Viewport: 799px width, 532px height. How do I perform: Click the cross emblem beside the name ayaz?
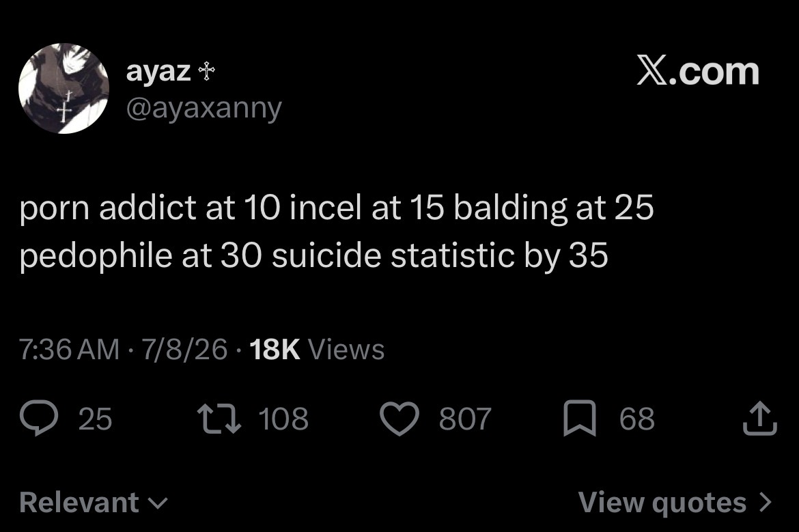click(x=206, y=71)
